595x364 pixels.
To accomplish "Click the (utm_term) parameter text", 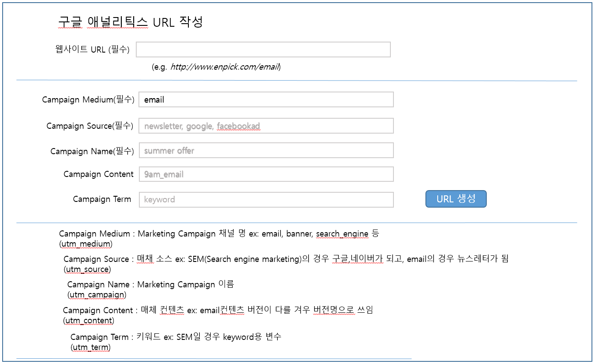I will 90,347.
